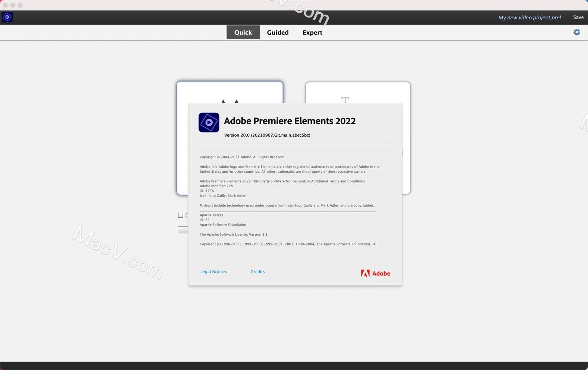The height and width of the screenshot is (370, 588).
Task: Open the Legal Notices link
Action: pyautogui.click(x=214, y=272)
